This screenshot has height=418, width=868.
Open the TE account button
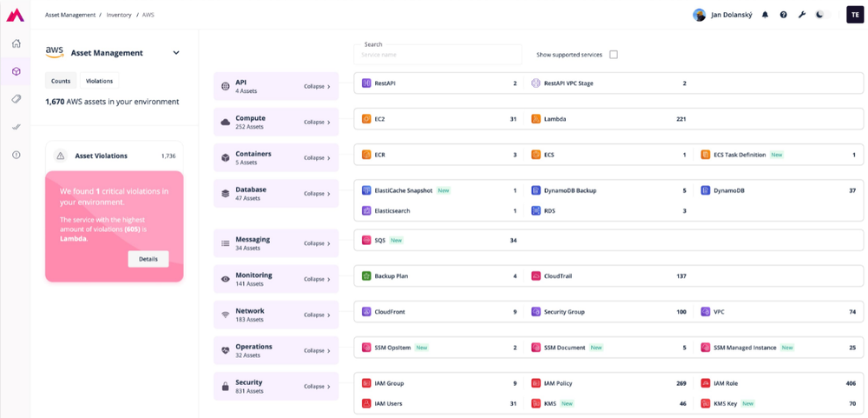(855, 15)
